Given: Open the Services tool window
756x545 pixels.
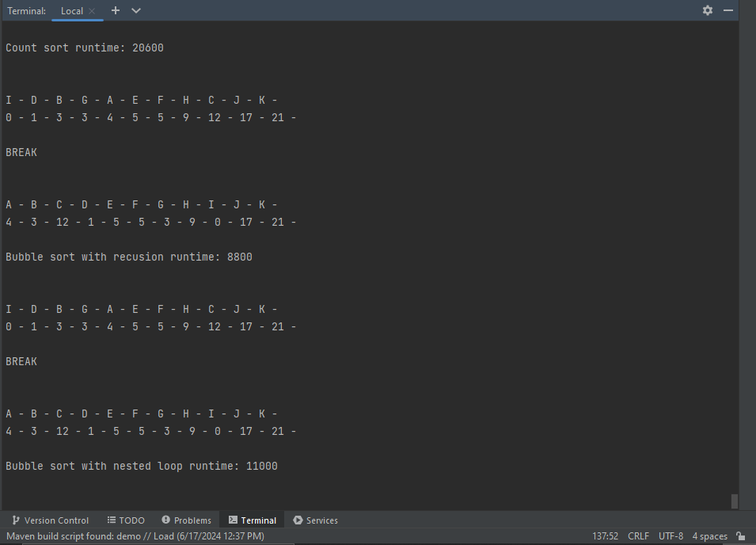Looking at the screenshot, I should [x=315, y=520].
